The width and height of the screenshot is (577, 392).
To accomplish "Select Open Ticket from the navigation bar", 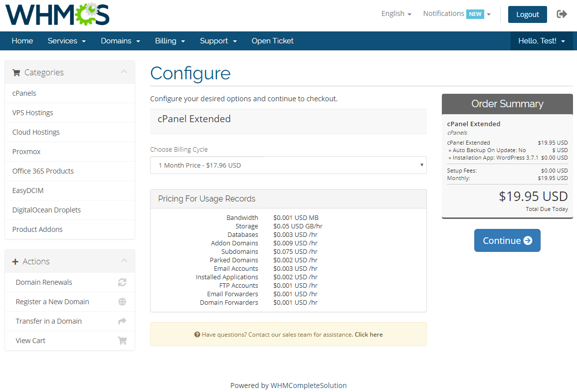I will [272, 40].
